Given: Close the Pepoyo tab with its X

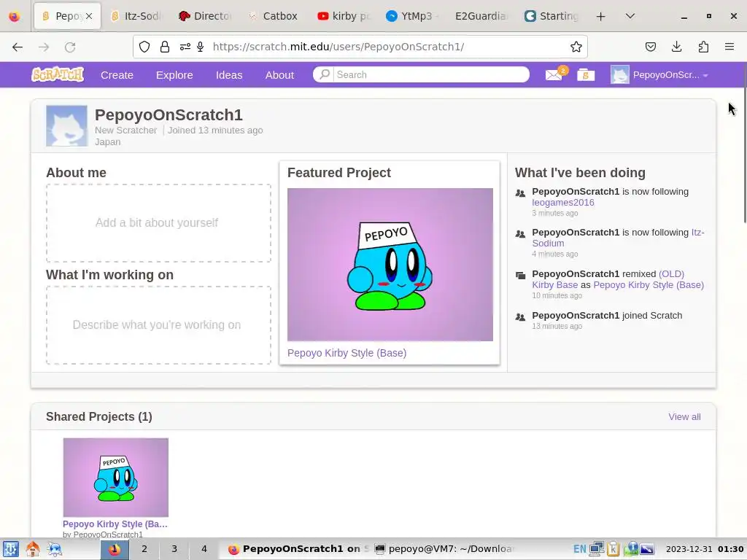Looking at the screenshot, I should [89, 16].
